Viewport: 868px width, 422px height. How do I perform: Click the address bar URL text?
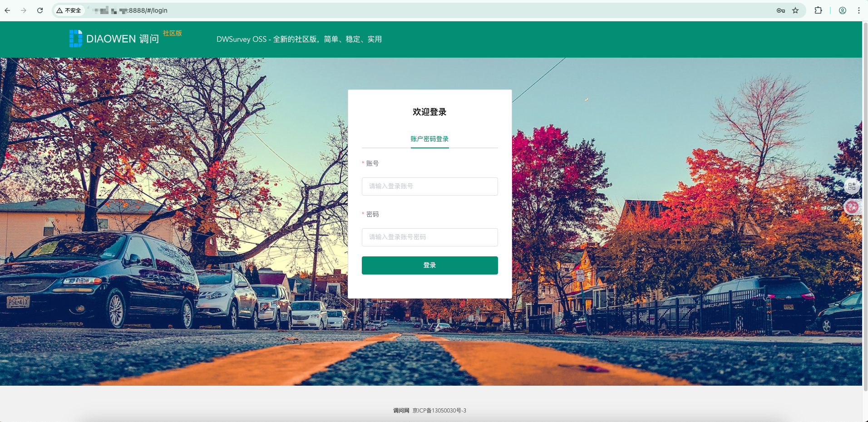[129, 10]
